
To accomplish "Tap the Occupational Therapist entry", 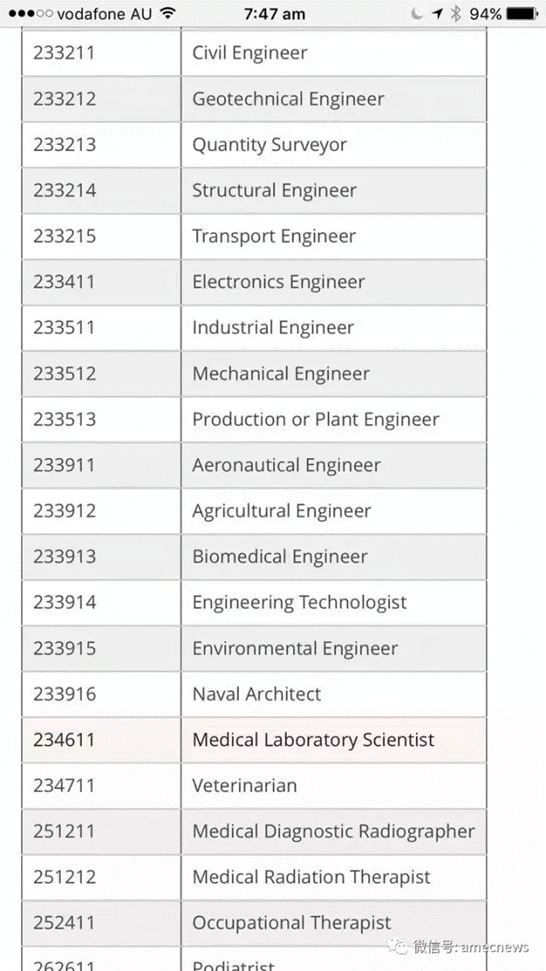I will tap(292, 923).
